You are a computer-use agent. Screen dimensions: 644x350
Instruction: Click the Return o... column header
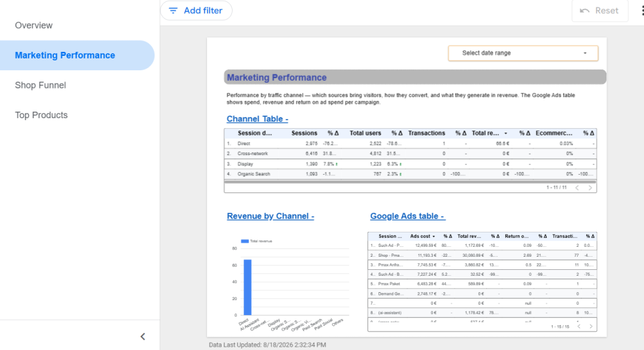coord(517,236)
